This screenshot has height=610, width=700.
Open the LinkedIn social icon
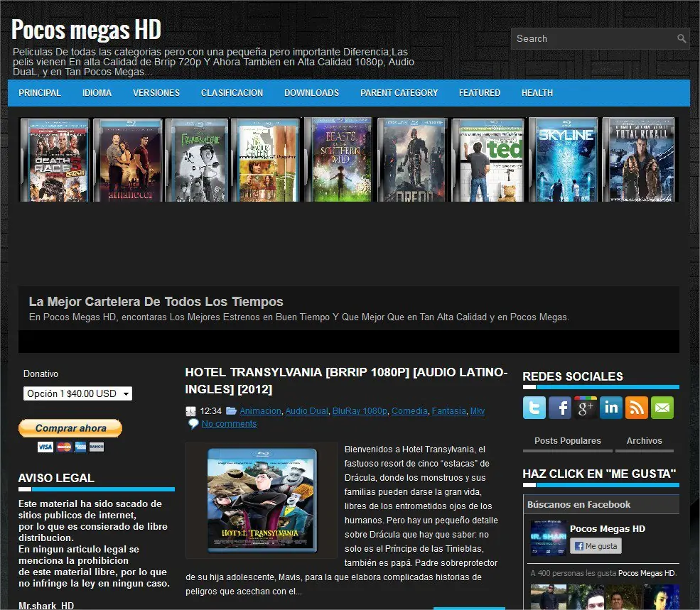click(x=610, y=408)
